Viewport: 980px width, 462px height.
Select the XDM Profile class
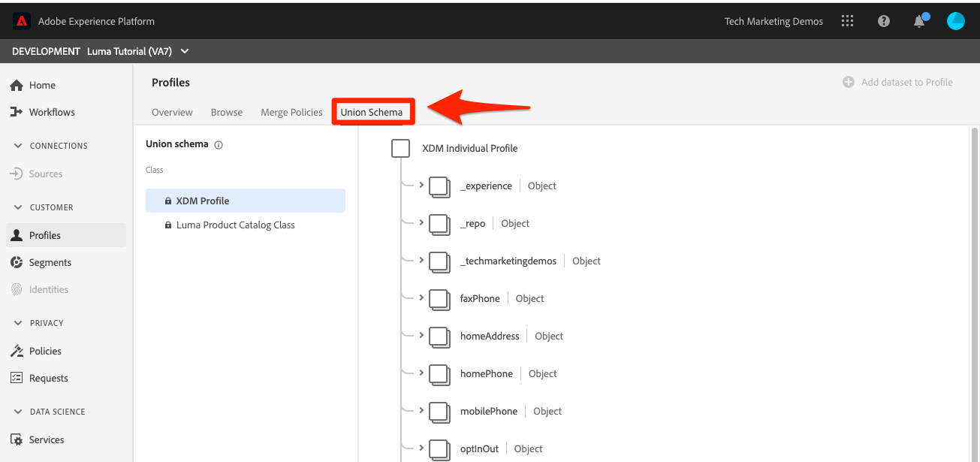246,201
